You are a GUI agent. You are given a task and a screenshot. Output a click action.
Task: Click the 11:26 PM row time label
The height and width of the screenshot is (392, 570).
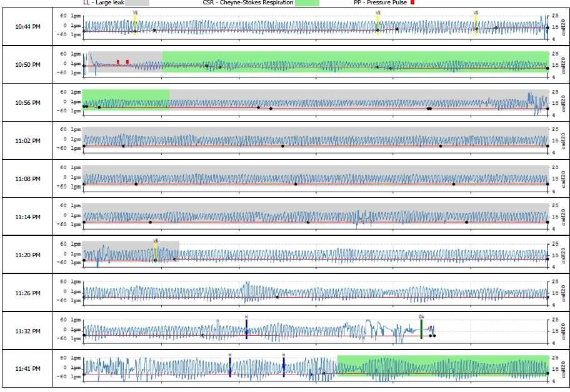[x=28, y=293]
